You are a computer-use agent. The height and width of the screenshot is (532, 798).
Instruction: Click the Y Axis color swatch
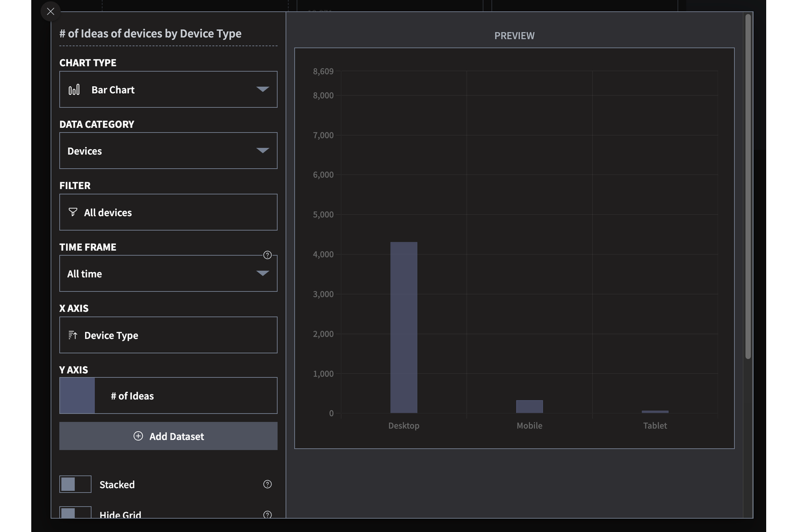(x=77, y=396)
